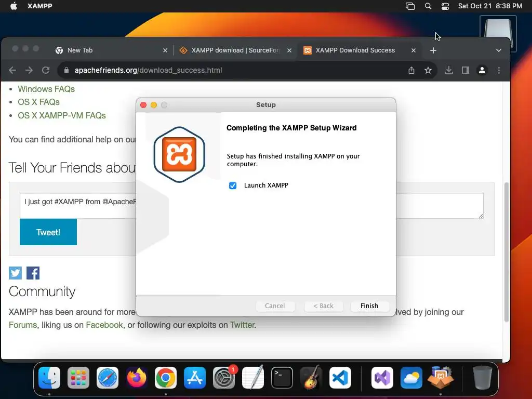
Task: Open Launchpad from the Dock
Action: click(x=78, y=378)
